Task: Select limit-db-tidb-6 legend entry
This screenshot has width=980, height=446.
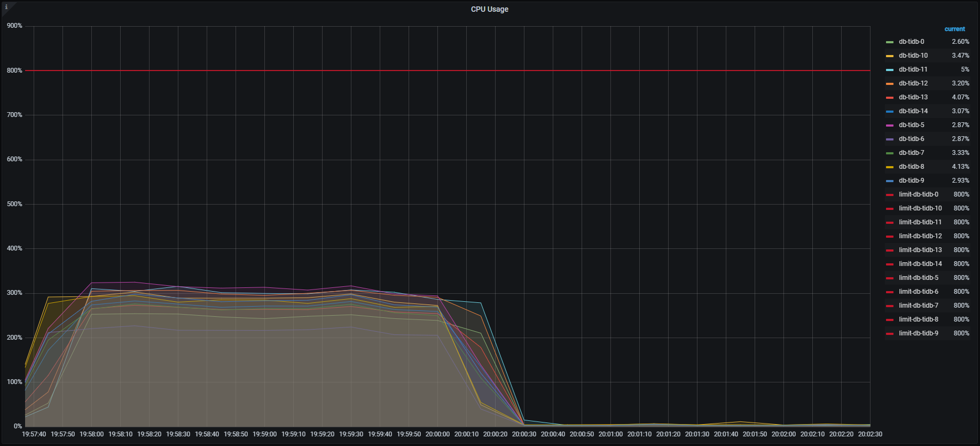Action: pos(918,292)
